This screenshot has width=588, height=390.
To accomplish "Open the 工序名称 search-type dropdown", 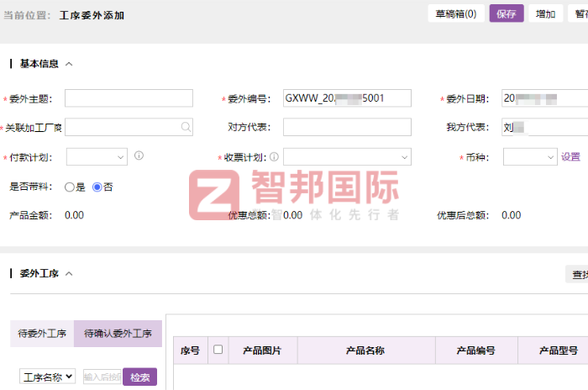I will pyautogui.click(x=48, y=377).
